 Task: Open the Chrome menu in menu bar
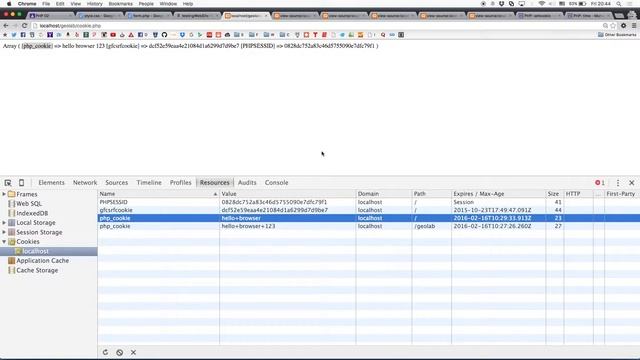coord(27,4)
